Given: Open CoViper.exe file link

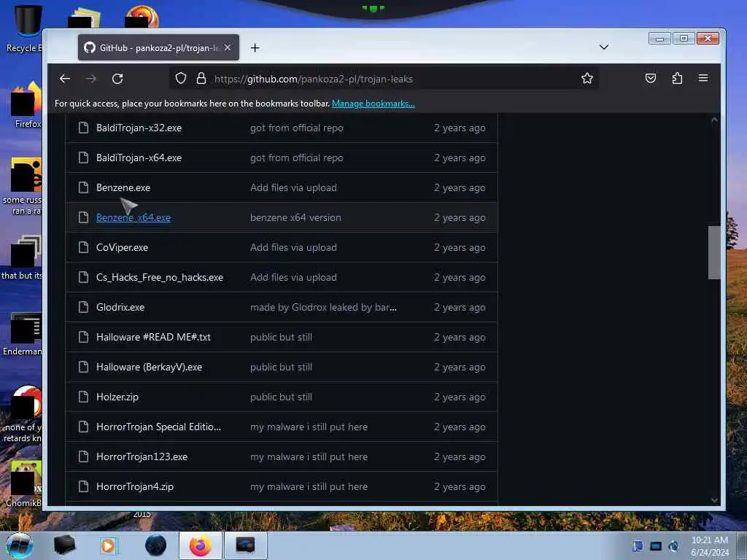Looking at the screenshot, I should click(x=122, y=248).
